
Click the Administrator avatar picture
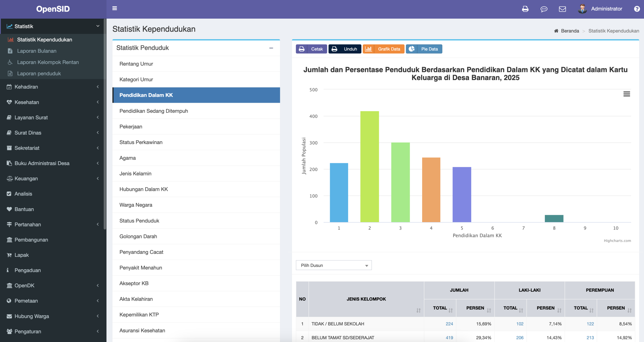(x=582, y=9)
